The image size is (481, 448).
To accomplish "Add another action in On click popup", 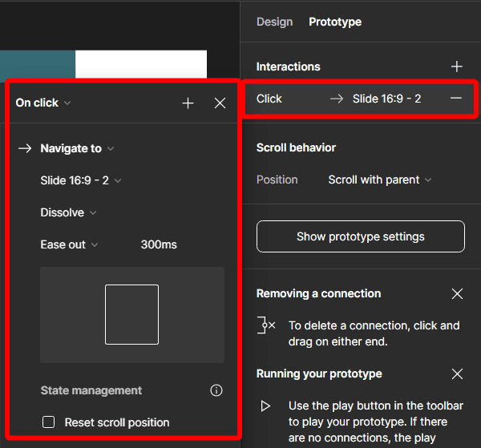I will [188, 103].
